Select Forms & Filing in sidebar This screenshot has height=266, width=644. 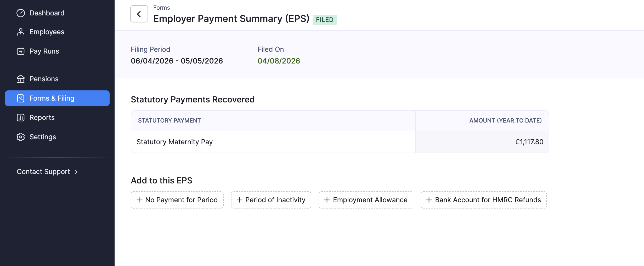pyautogui.click(x=57, y=98)
